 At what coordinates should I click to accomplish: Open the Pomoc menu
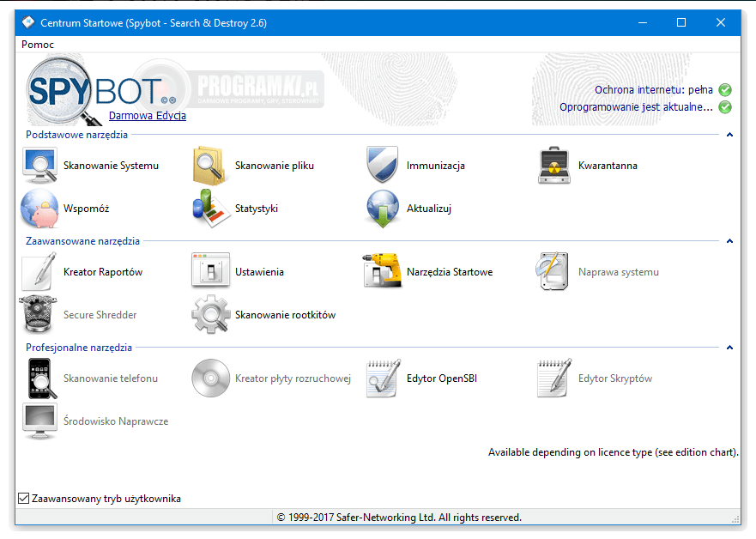pos(38,45)
